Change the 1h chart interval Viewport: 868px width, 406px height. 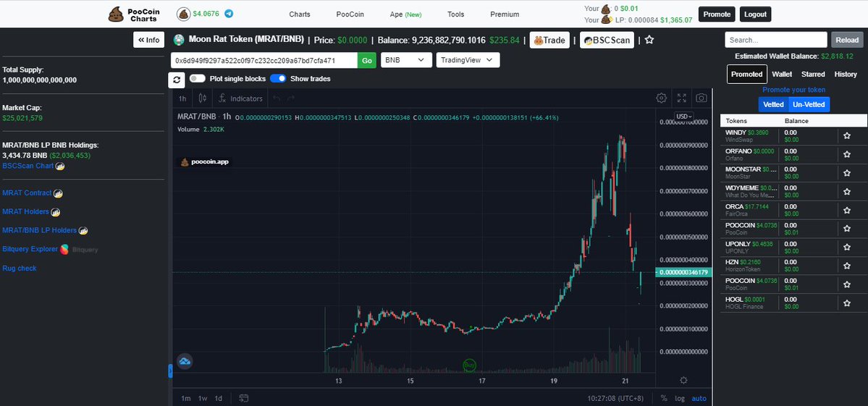point(182,98)
